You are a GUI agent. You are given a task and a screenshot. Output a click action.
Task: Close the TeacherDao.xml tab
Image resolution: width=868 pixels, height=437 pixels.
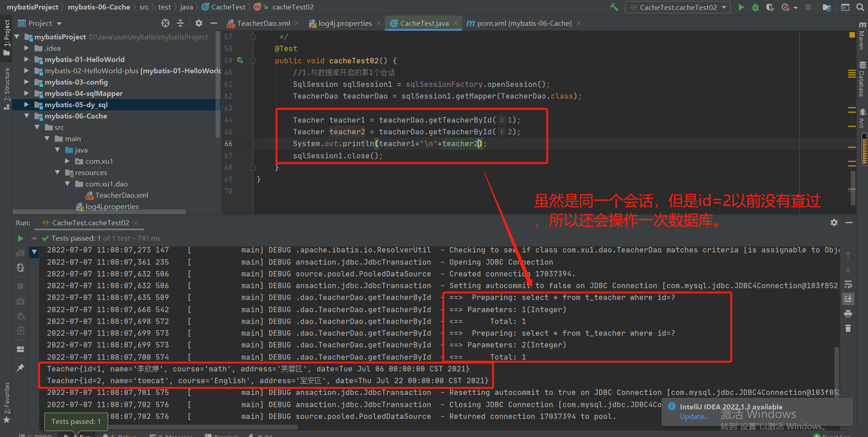297,23
